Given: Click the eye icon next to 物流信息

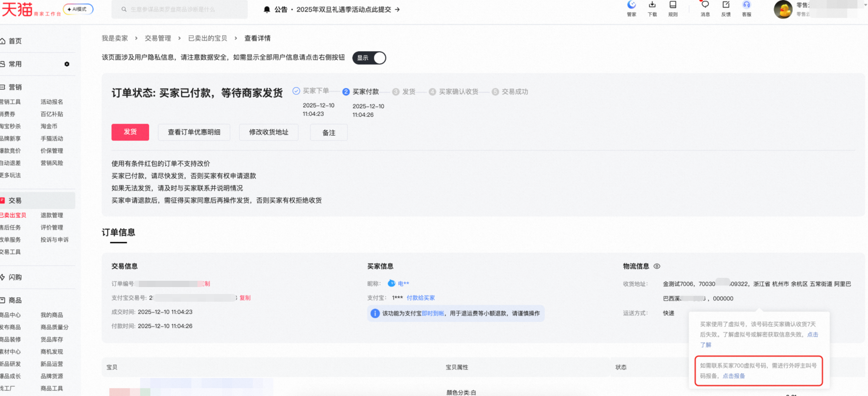Looking at the screenshot, I should (657, 266).
